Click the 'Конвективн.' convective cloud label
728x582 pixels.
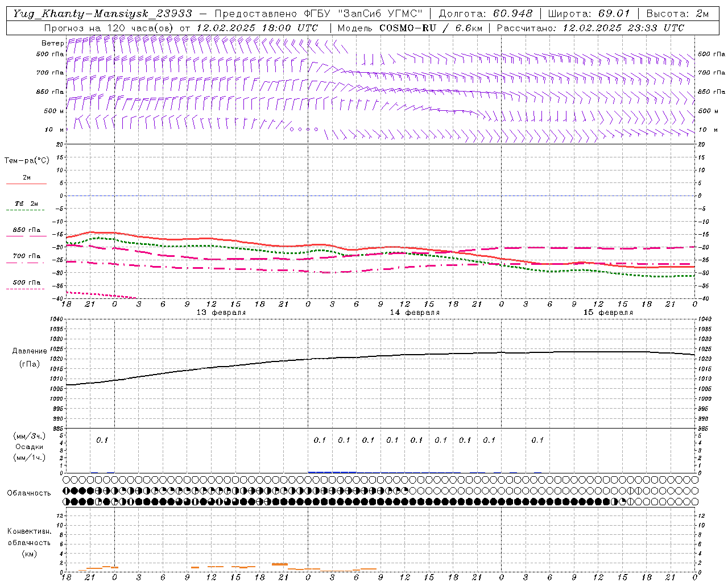(x=29, y=531)
